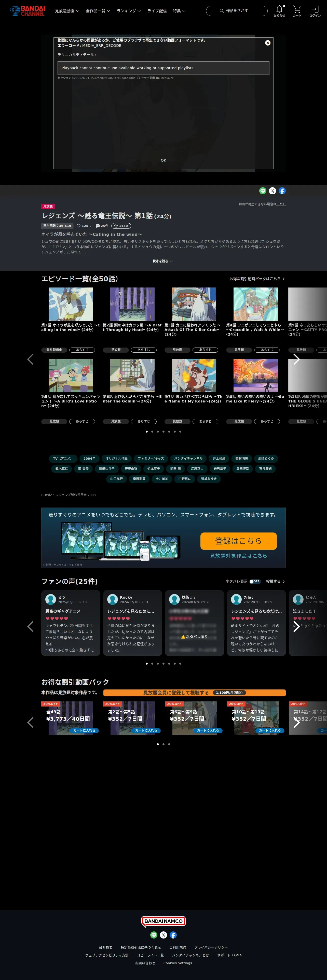Select the TV（アニメ） tag
327x980 pixels.
pyautogui.click(x=62, y=458)
